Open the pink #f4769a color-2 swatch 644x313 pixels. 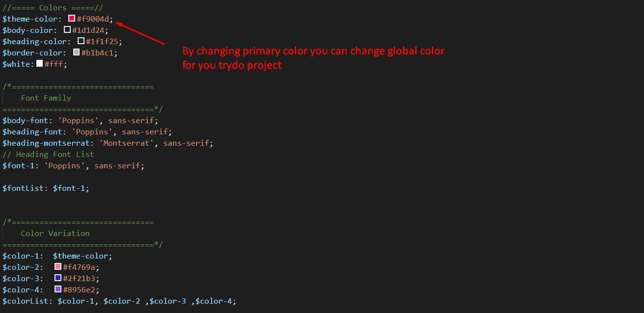tap(58, 267)
